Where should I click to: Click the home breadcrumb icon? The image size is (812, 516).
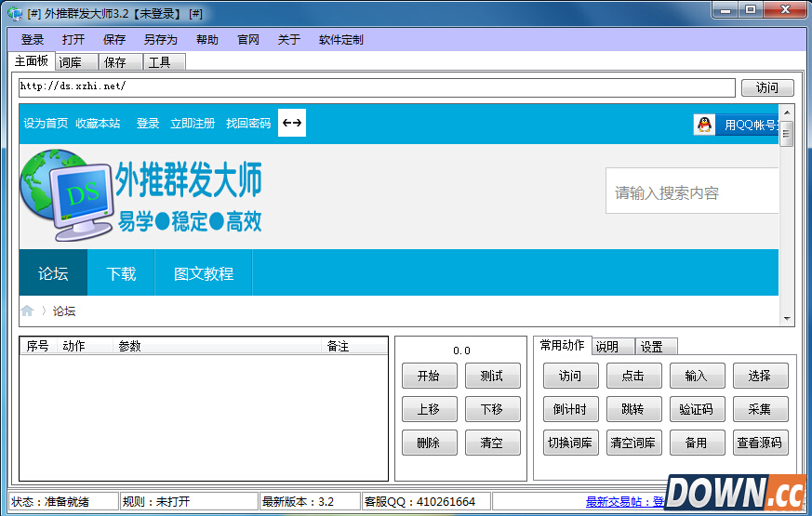28,311
